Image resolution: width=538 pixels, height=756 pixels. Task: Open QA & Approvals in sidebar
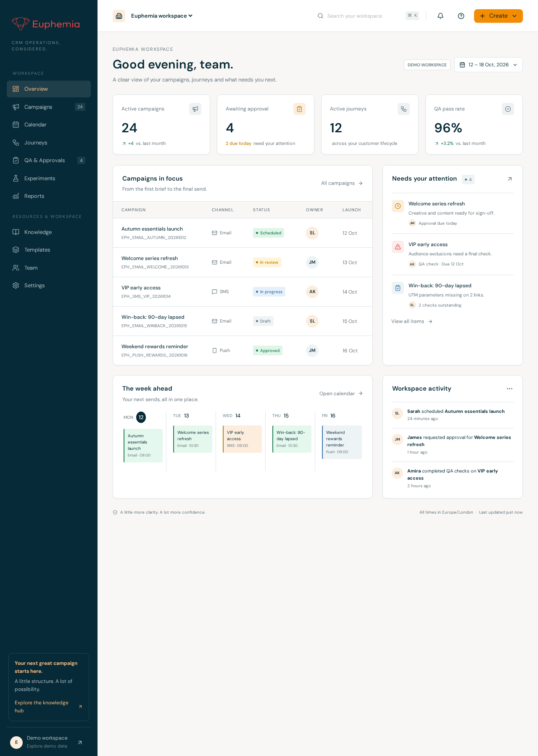[49, 160]
